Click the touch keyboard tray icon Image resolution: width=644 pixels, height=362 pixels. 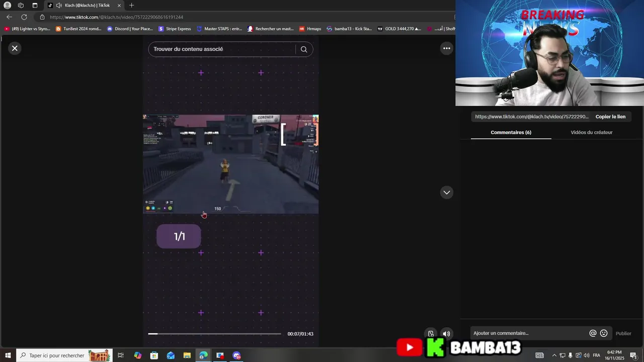click(539, 355)
